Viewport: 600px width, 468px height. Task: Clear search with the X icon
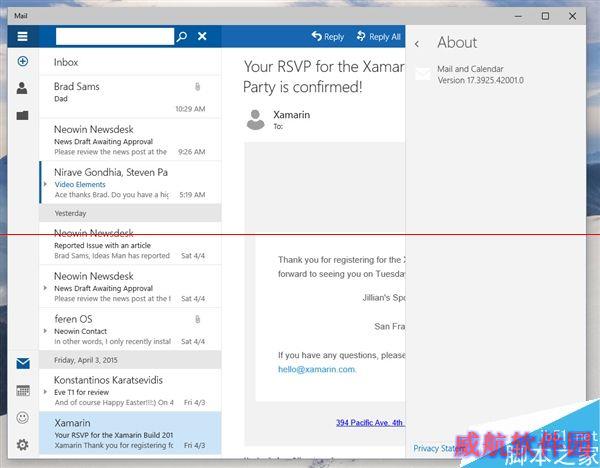tap(202, 36)
